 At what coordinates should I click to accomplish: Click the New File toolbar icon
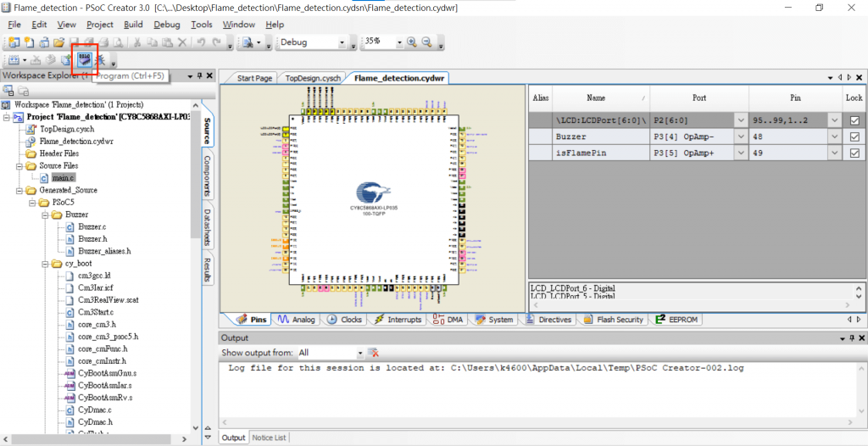tap(30, 42)
